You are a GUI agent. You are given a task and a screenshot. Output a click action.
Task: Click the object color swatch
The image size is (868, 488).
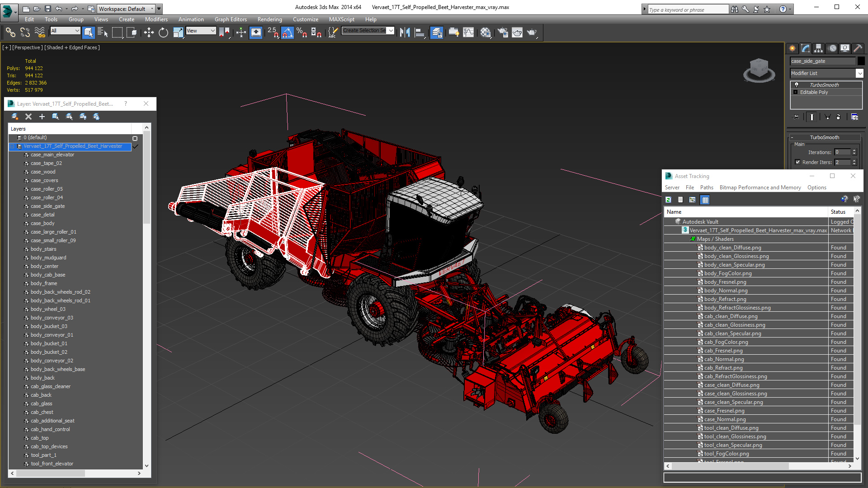pyautogui.click(x=861, y=61)
